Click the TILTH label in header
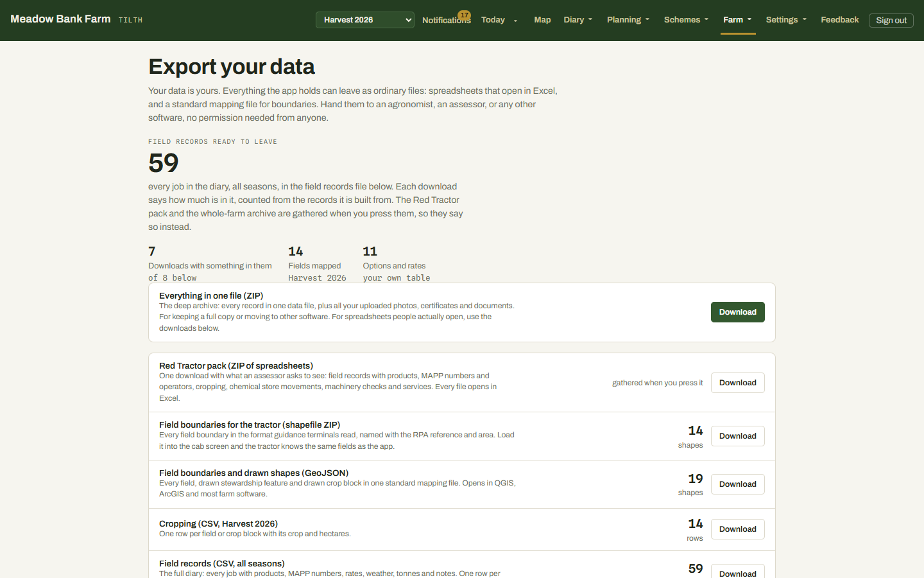Image resolution: width=924 pixels, height=578 pixels. 130,21
